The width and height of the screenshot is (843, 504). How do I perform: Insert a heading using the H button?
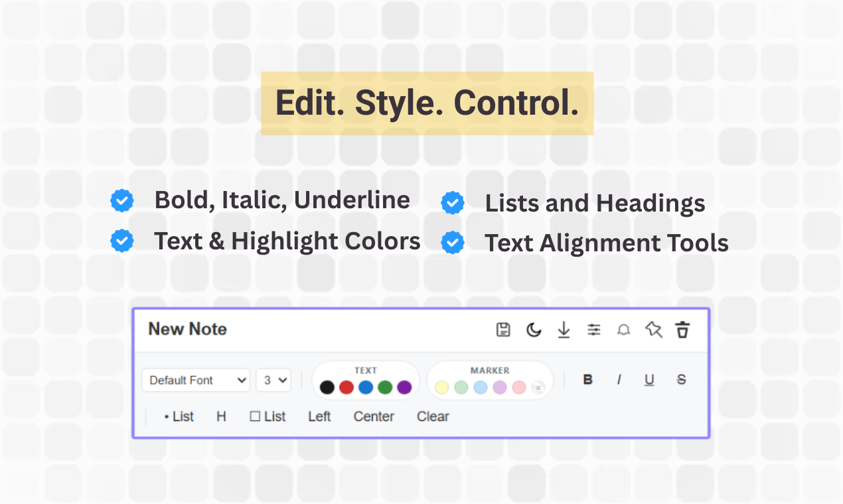pos(221,416)
